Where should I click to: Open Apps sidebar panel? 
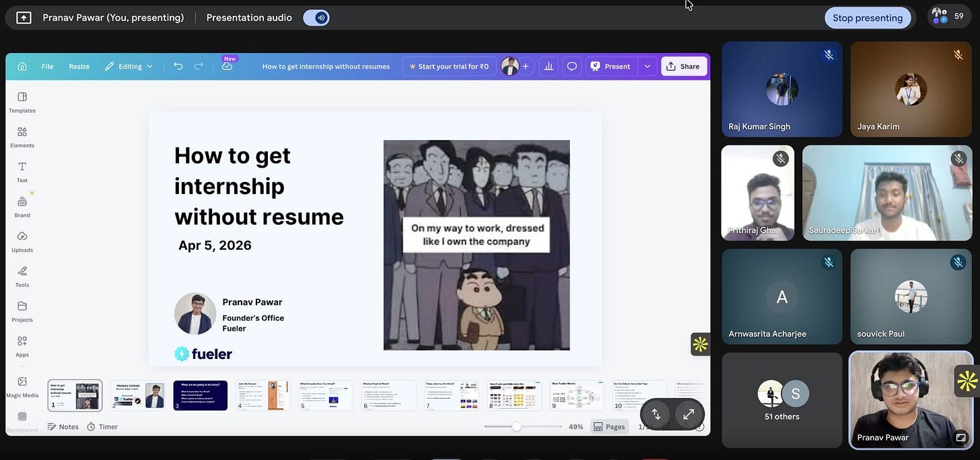22,346
